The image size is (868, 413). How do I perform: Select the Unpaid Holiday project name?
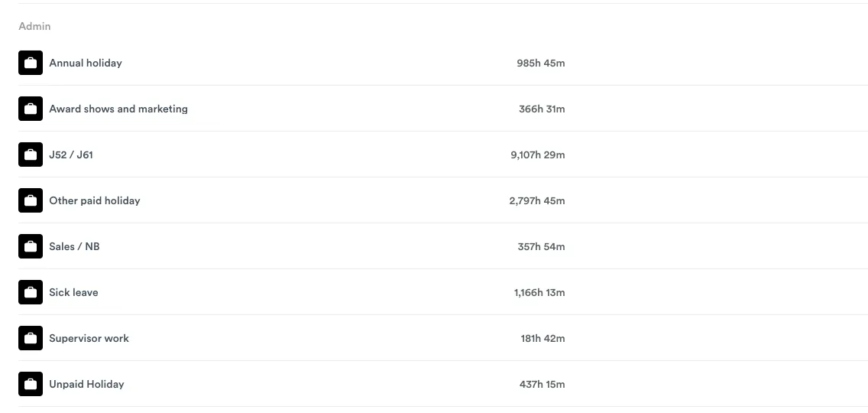[86, 384]
